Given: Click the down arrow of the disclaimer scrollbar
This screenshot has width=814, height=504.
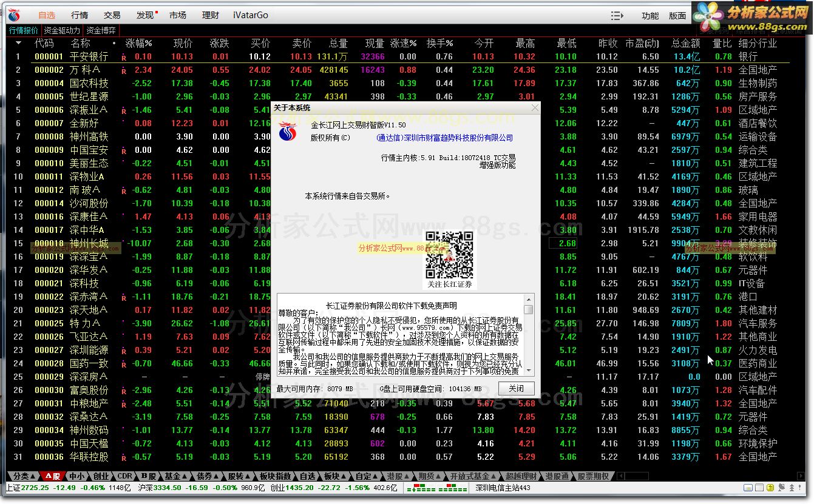Looking at the screenshot, I should pyautogui.click(x=529, y=370).
